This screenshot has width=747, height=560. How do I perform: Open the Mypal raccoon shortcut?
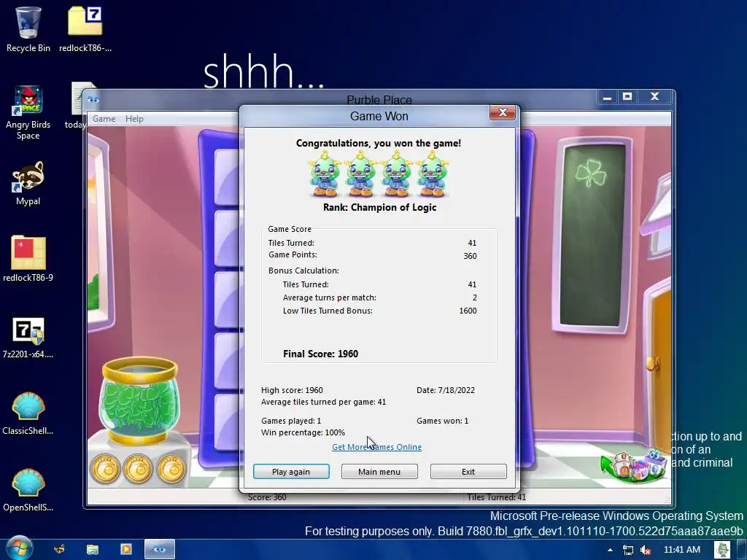click(x=28, y=183)
